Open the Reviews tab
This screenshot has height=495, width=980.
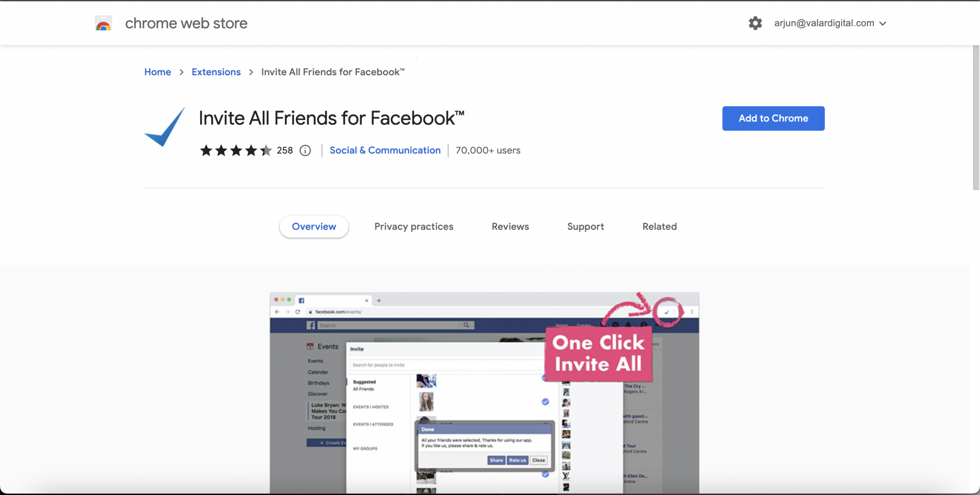point(510,226)
